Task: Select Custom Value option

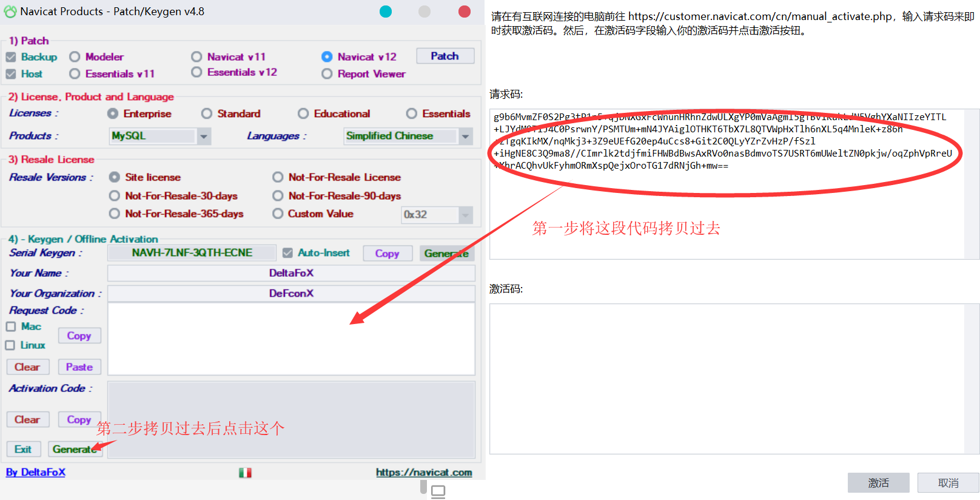Action: 278,214
